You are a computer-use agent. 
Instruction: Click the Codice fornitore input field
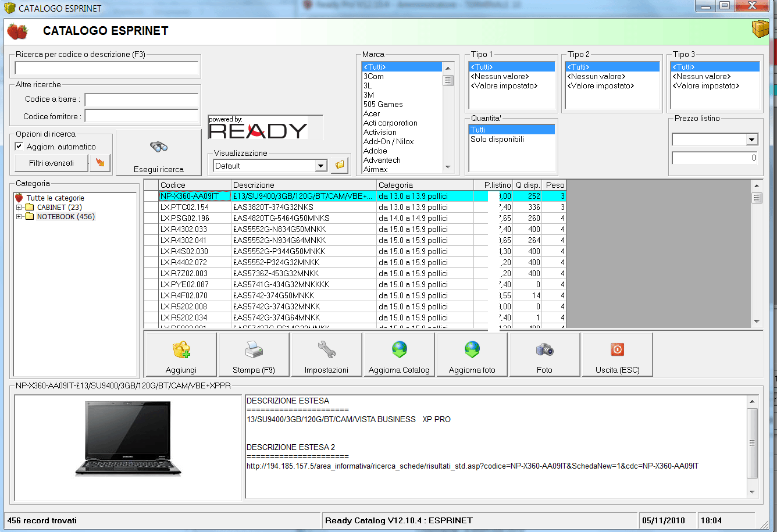click(141, 116)
